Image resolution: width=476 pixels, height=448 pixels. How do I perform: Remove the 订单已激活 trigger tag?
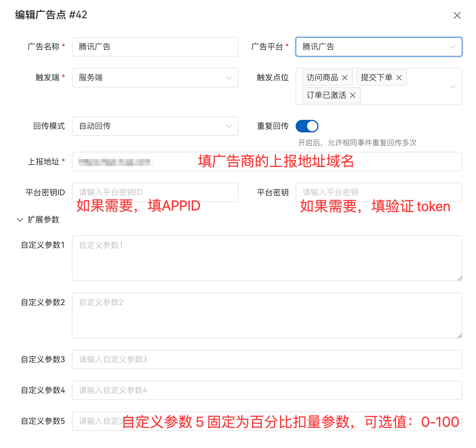[x=353, y=95]
